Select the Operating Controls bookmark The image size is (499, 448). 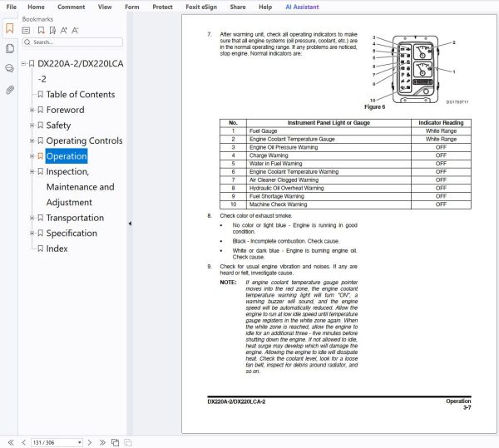(84, 140)
